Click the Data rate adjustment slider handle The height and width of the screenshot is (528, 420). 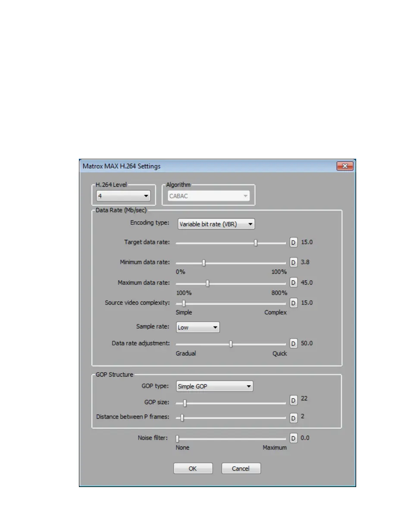231,344
